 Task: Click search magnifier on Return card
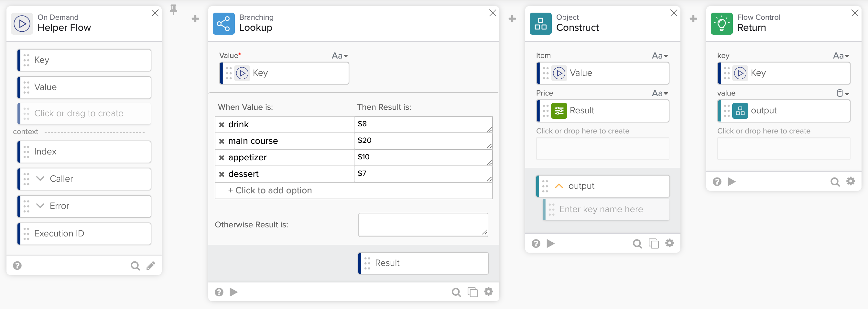coord(835,182)
